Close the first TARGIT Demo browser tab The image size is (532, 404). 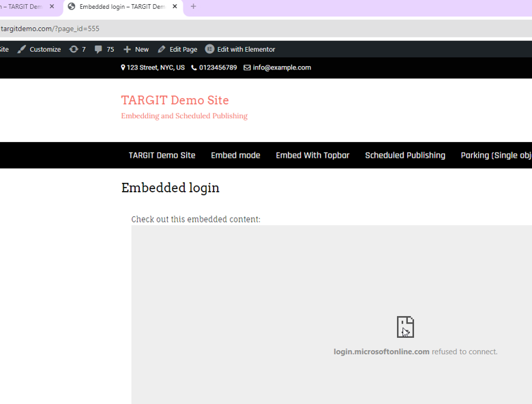coord(52,7)
